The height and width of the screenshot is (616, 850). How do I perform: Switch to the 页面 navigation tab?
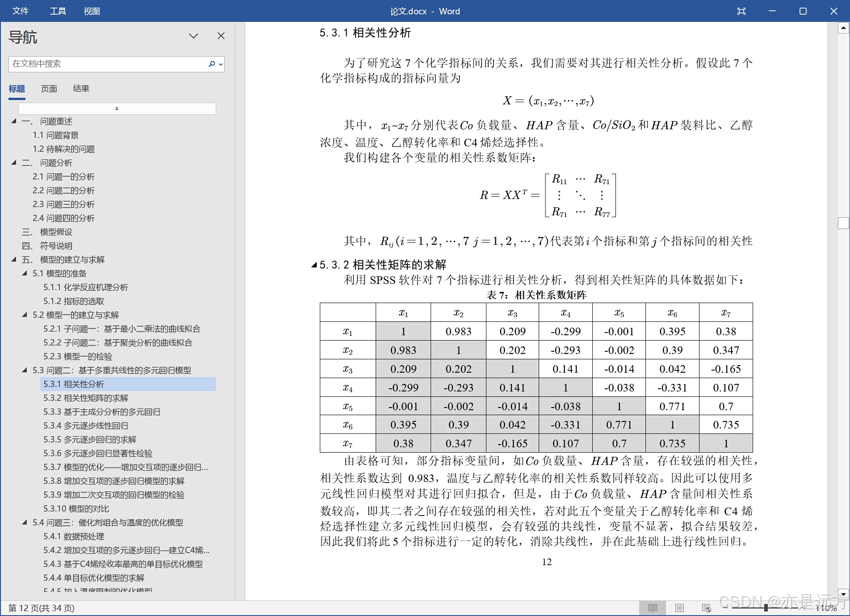coord(49,89)
